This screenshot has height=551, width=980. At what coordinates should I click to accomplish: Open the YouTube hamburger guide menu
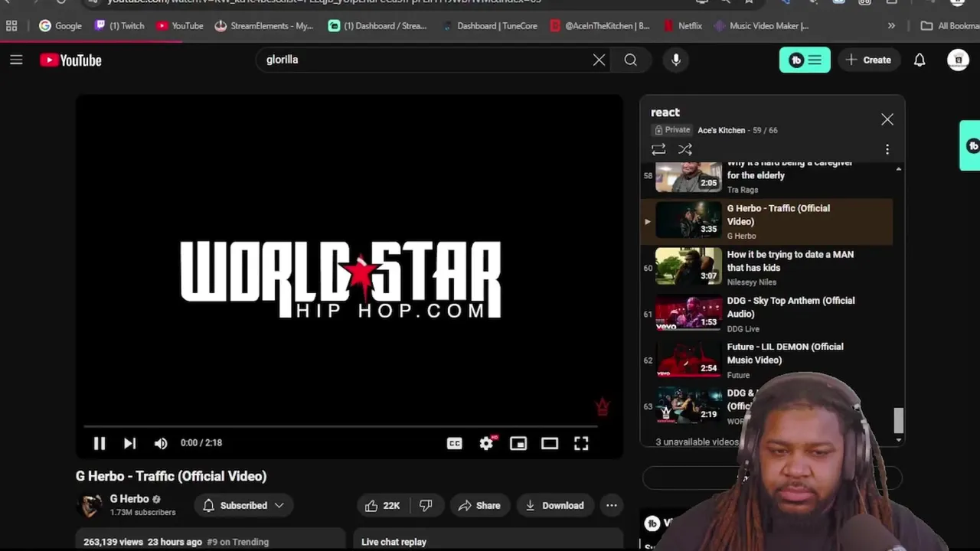pyautogui.click(x=16, y=60)
